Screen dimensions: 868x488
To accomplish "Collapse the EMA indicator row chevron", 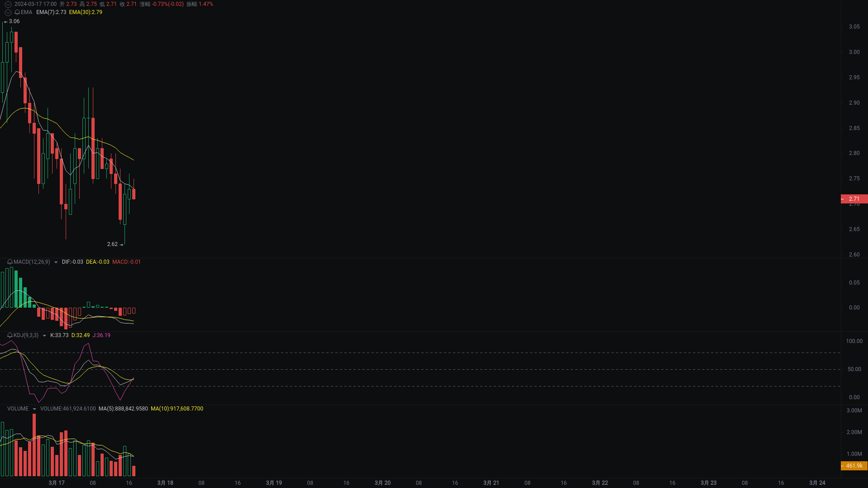I will coord(7,12).
